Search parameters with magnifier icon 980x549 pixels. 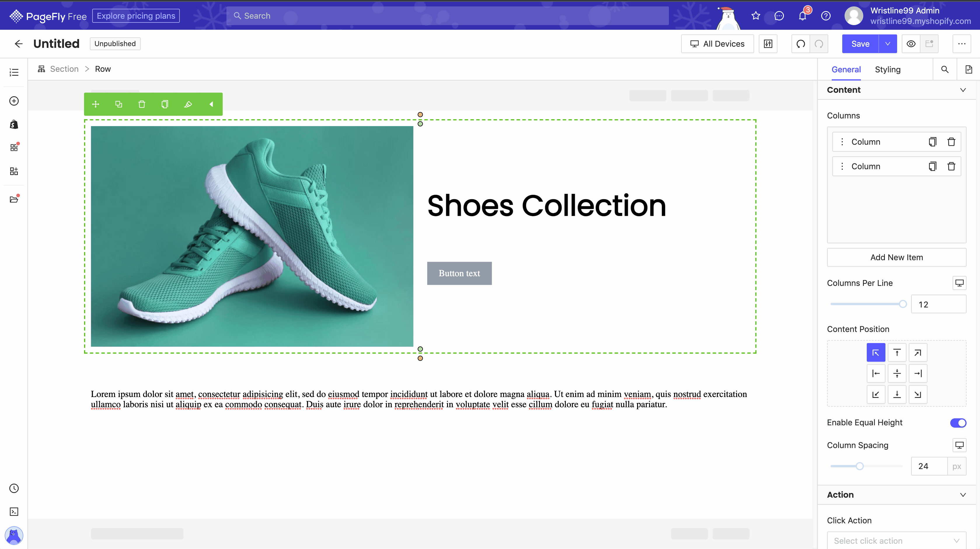click(x=945, y=69)
